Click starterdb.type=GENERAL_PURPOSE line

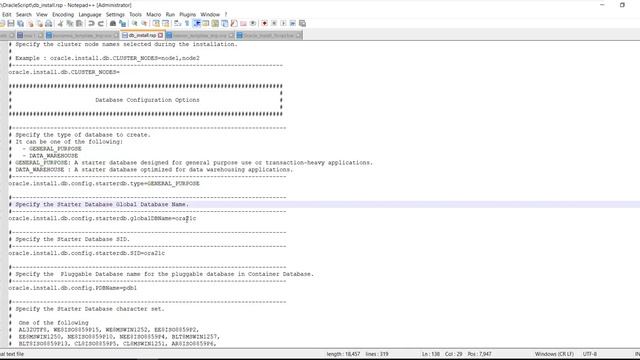coord(104,184)
